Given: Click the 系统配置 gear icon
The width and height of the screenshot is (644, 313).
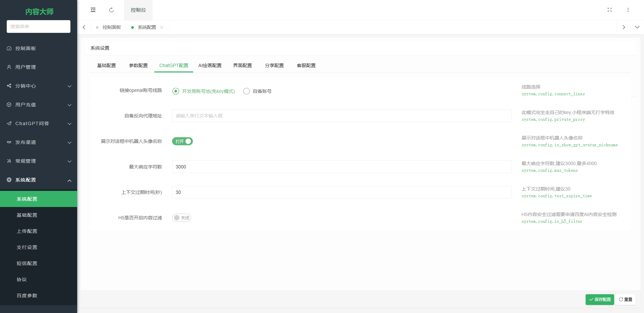Looking at the screenshot, I should [x=9, y=180].
